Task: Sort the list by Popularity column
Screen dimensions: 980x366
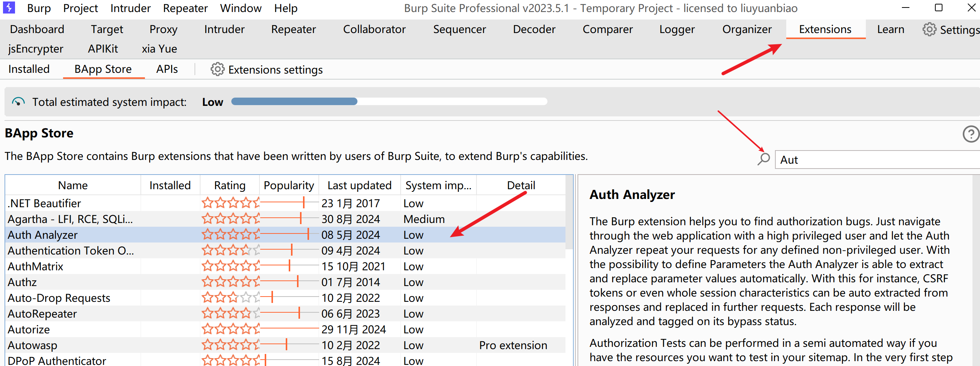Action: point(288,185)
